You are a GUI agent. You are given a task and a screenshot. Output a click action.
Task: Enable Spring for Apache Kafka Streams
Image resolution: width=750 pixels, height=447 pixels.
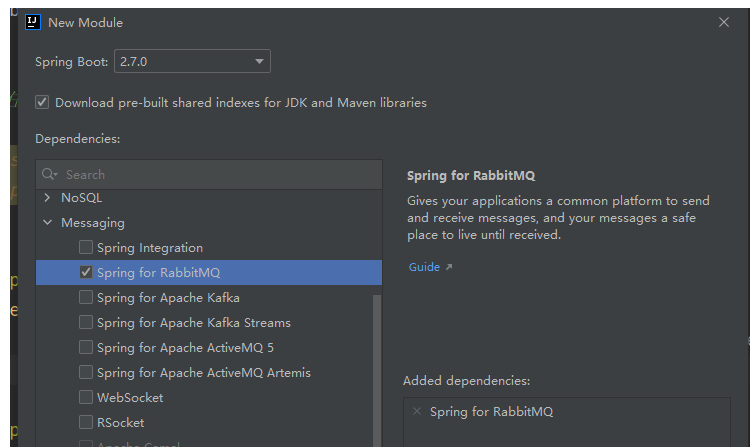point(86,323)
